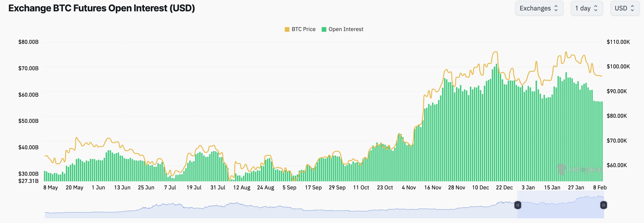Toggle the Open Interest series in the legend

coord(345,29)
